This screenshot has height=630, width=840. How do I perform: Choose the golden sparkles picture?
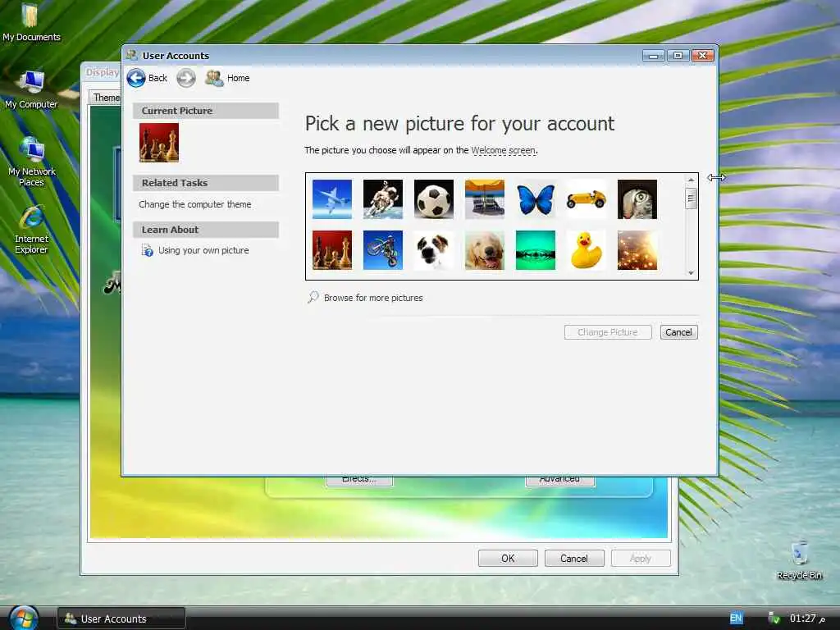click(x=637, y=250)
